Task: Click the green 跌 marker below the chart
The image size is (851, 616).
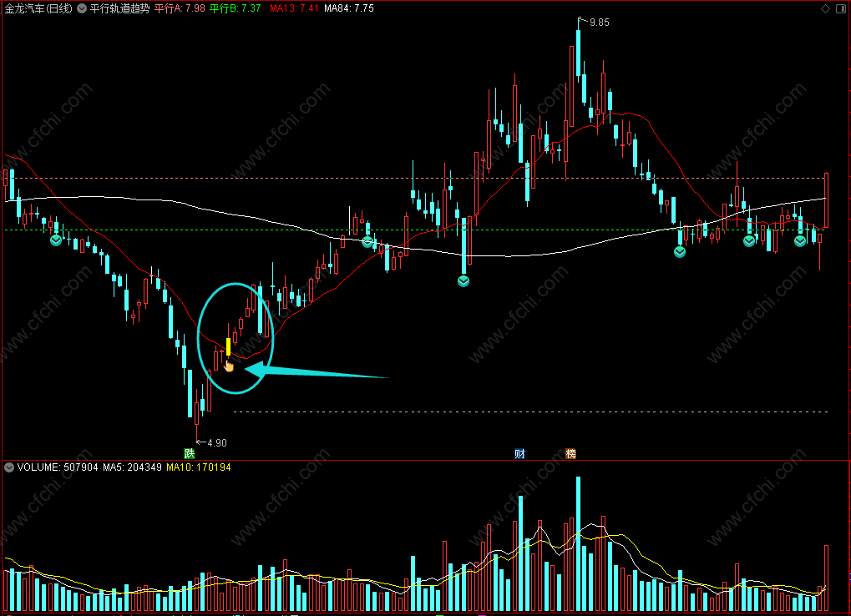Action: (x=189, y=453)
